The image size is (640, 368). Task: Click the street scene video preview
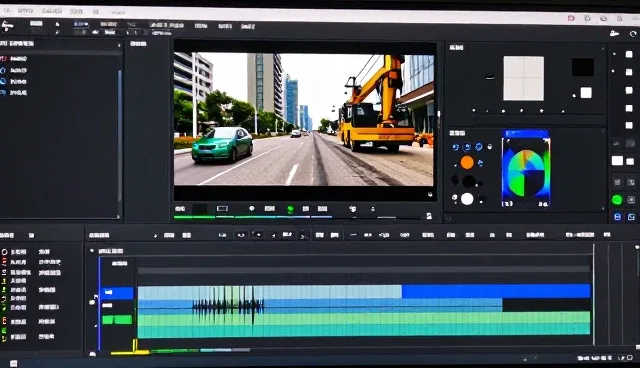tap(304, 119)
